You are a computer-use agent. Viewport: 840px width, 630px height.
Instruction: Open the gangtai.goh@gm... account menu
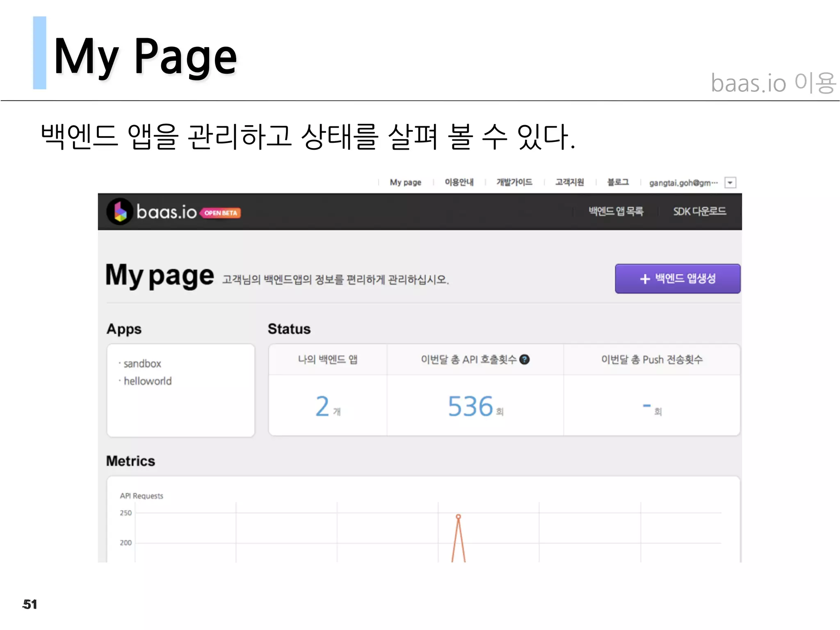[683, 183]
